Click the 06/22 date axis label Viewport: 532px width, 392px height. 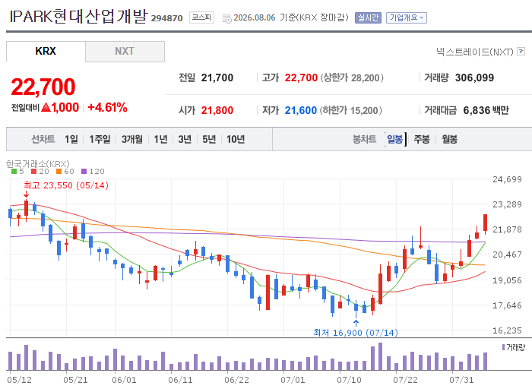point(236,380)
